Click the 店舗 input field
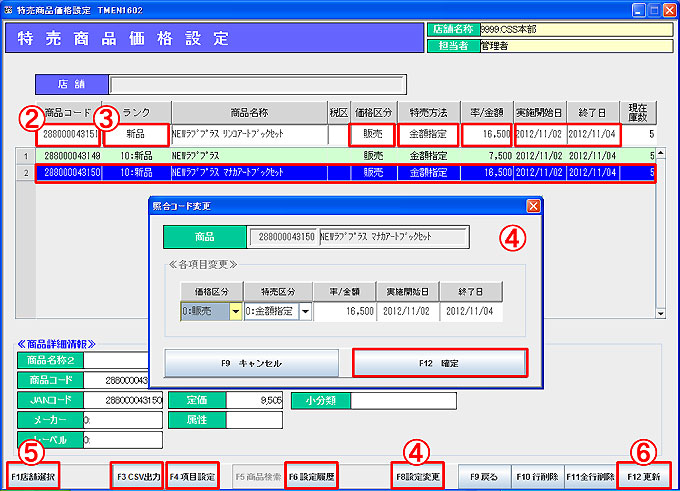Image resolution: width=680 pixels, height=491 pixels. (257, 84)
